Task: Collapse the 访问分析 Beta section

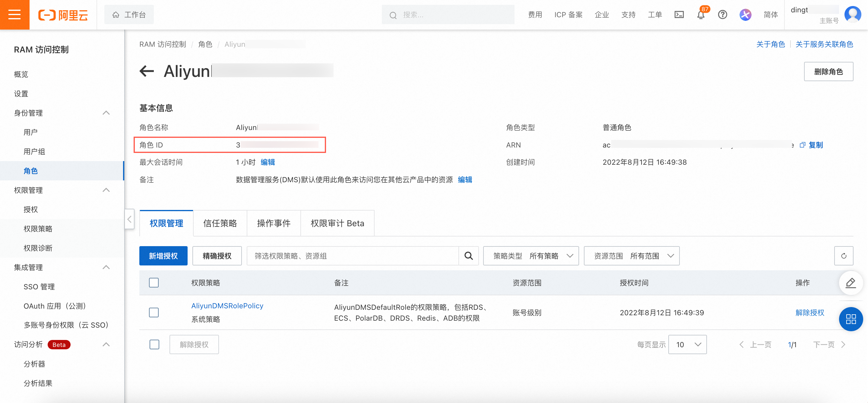Action: (x=106, y=344)
